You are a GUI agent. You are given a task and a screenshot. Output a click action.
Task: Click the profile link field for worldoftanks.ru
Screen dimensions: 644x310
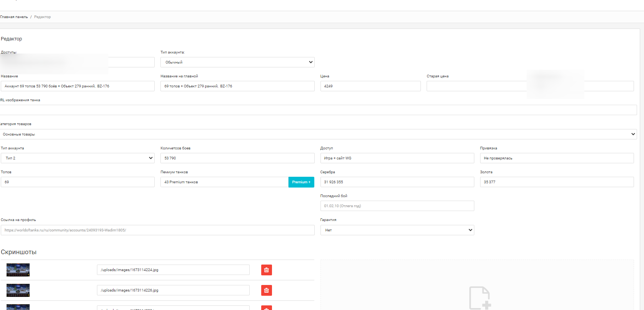(x=157, y=230)
